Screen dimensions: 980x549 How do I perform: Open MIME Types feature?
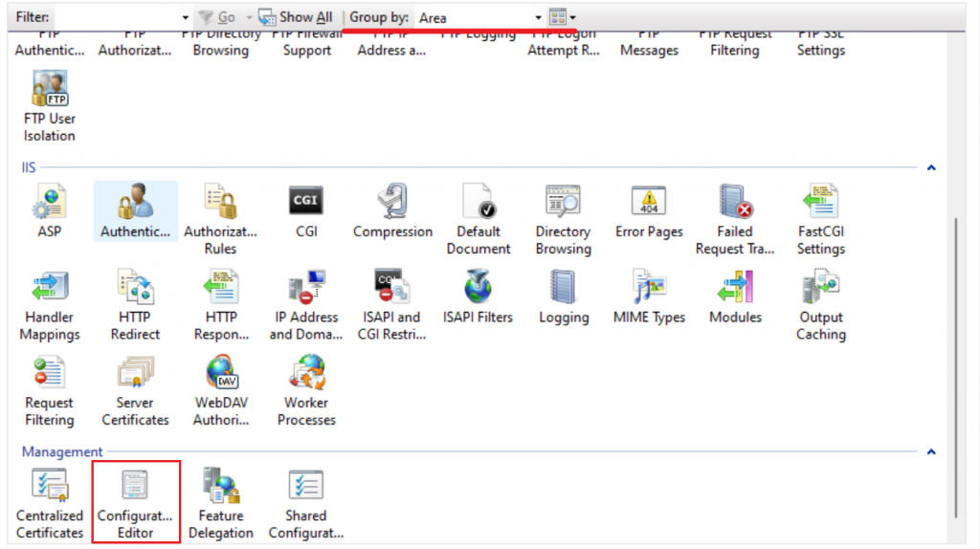point(650,297)
